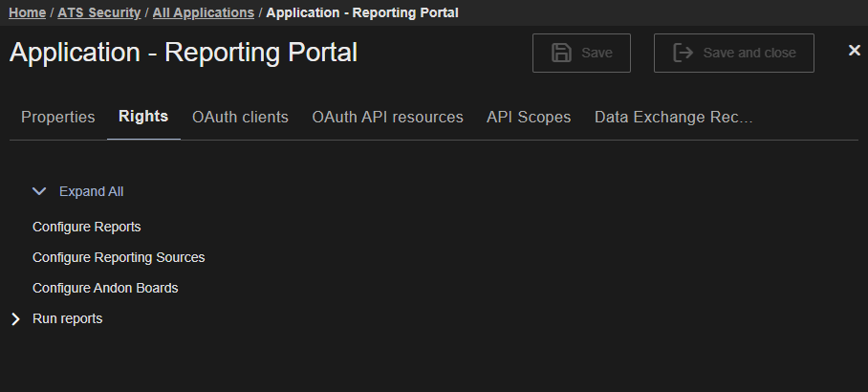The image size is (868, 392).
Task: Select Configure Reporting Sources right
Action: (119, 258)
